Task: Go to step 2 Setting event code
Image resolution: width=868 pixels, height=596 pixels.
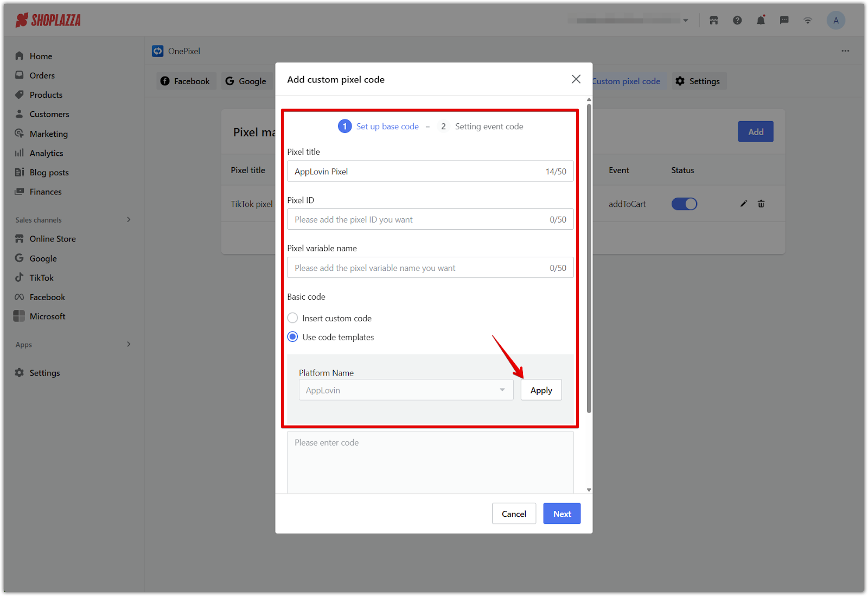Action: (x=481, y=126)
